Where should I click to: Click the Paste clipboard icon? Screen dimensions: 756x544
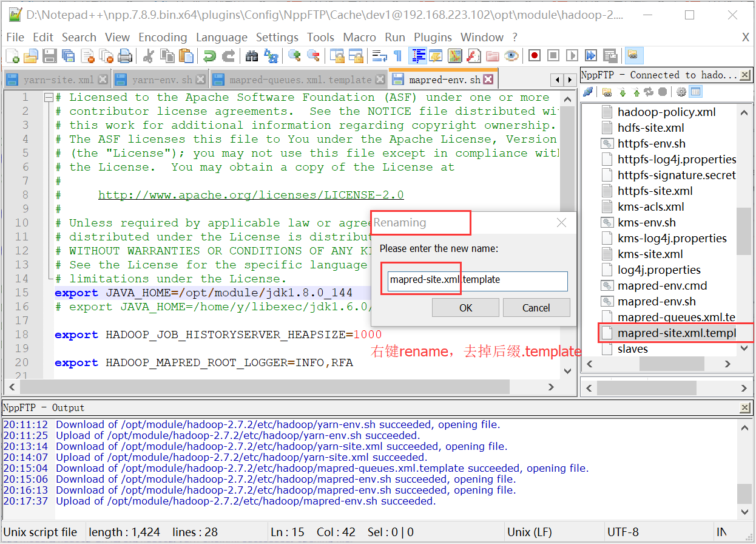click(x=186, y=56)
